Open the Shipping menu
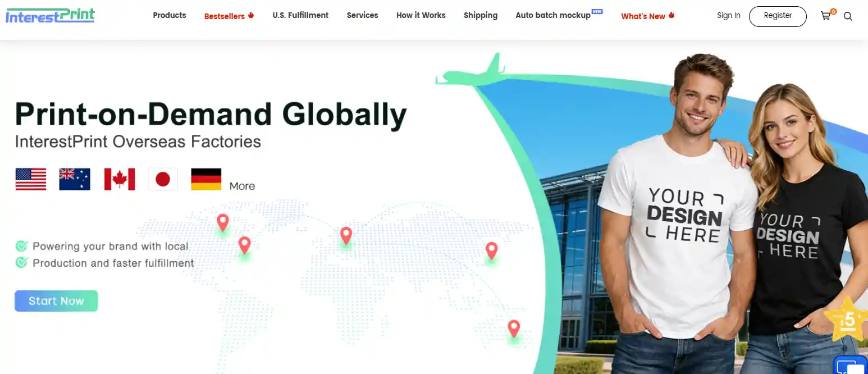Image resolution: width=868 pixels, height=374 pixels. pos(481,15)
